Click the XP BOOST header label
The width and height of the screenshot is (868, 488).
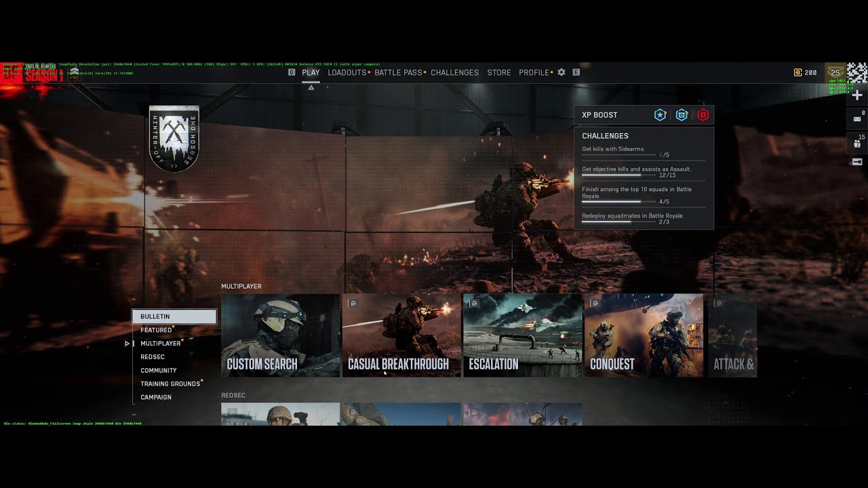pos(599,115)
